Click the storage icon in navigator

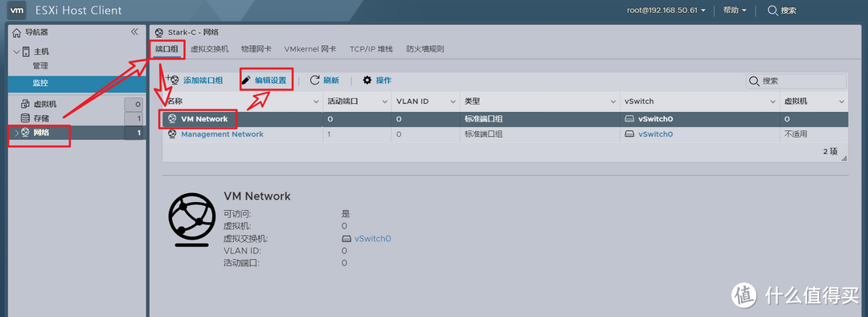(25, 118)
